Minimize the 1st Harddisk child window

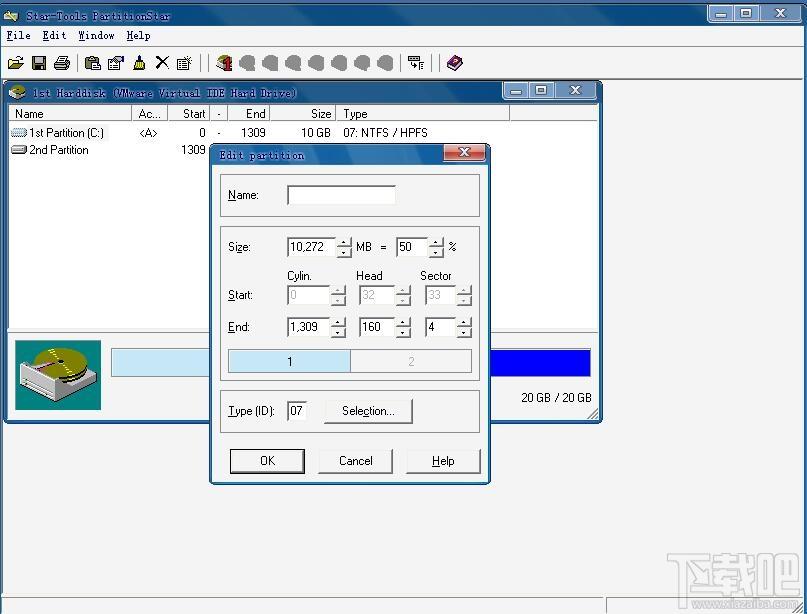pos(516,91)
